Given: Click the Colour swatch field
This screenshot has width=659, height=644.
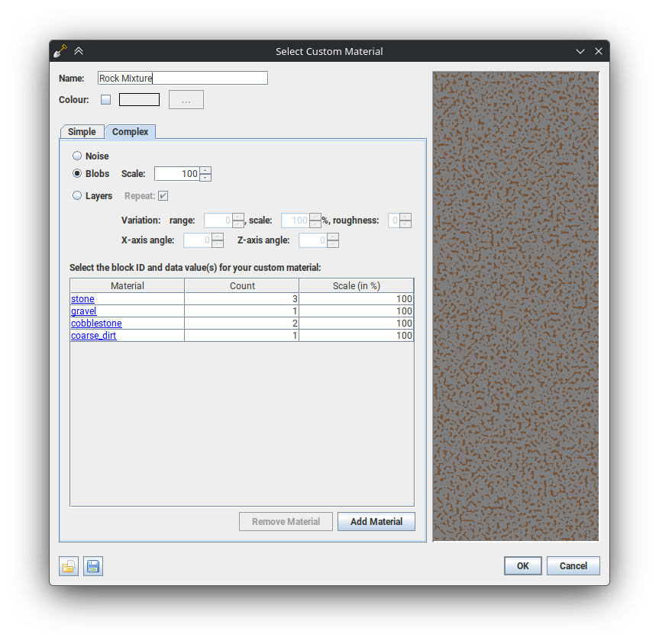Looking at the screenshot, I should pyautogui.click(x=139, y=99).
